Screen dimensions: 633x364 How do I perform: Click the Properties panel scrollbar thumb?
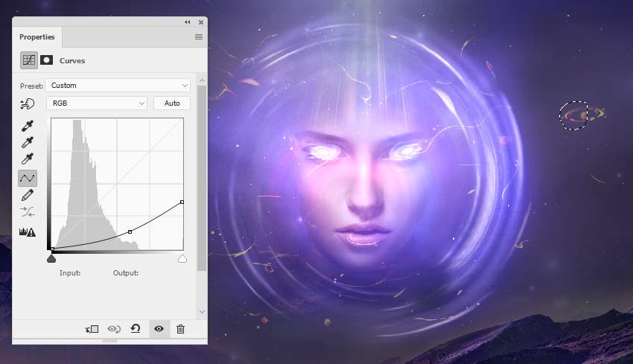202,178
